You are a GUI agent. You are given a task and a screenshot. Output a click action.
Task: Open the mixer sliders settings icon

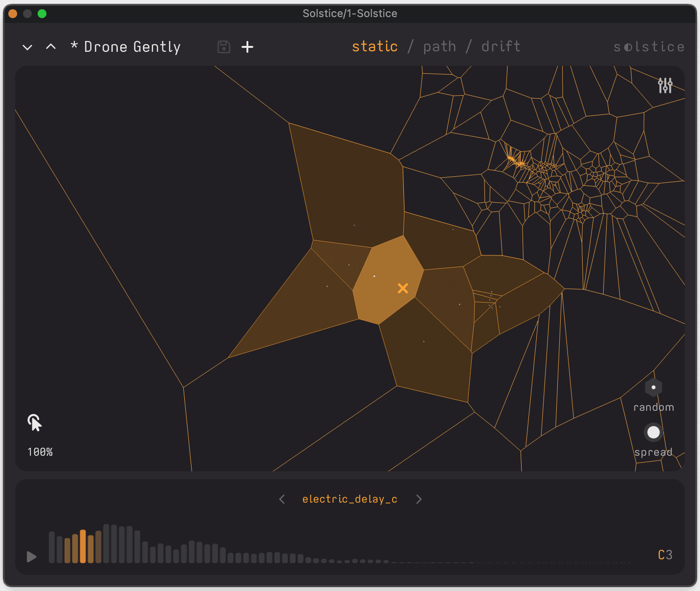665,85
